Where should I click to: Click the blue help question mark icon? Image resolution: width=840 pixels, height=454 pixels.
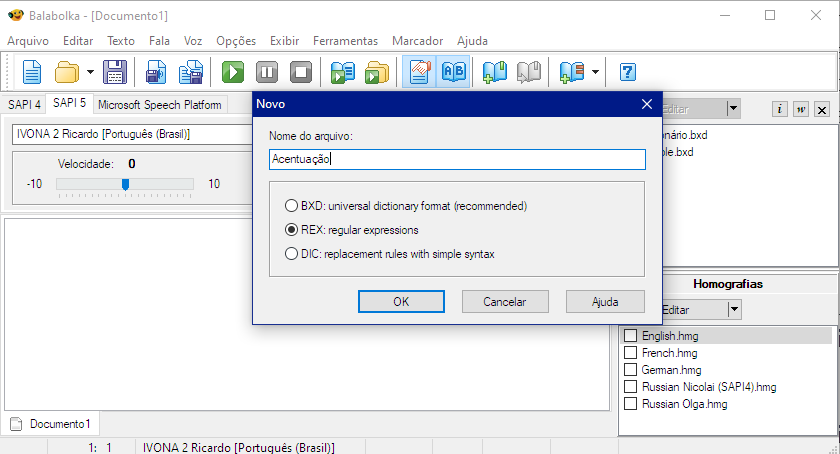[x=628, y=72]
